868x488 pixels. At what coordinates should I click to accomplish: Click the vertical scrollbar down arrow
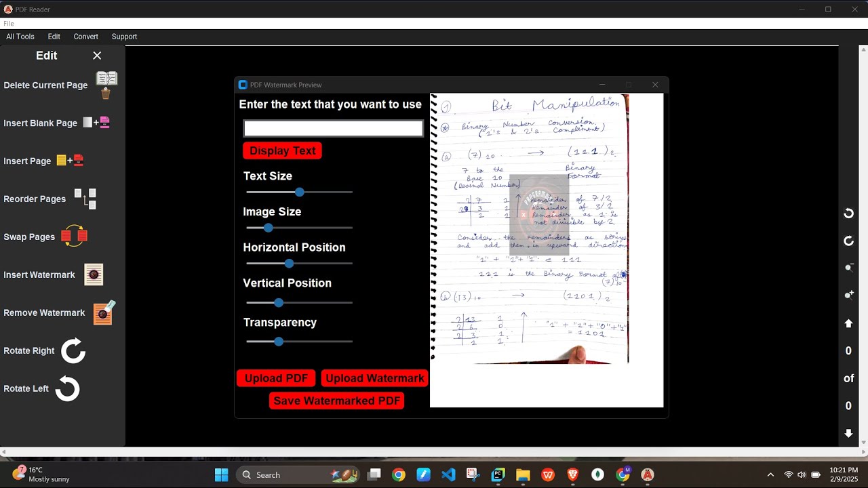(x=863, y=443)
